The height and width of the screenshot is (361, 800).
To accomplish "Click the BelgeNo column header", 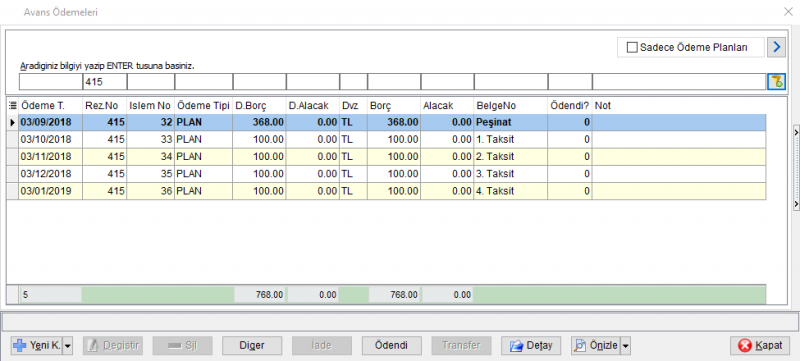I will click(511, 106).
